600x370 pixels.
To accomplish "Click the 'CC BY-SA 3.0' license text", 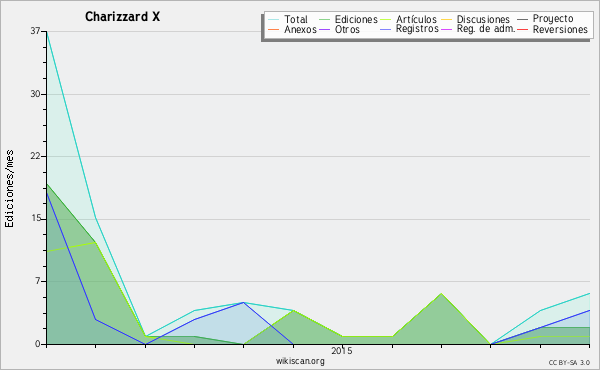I will [x=569, y=363].
